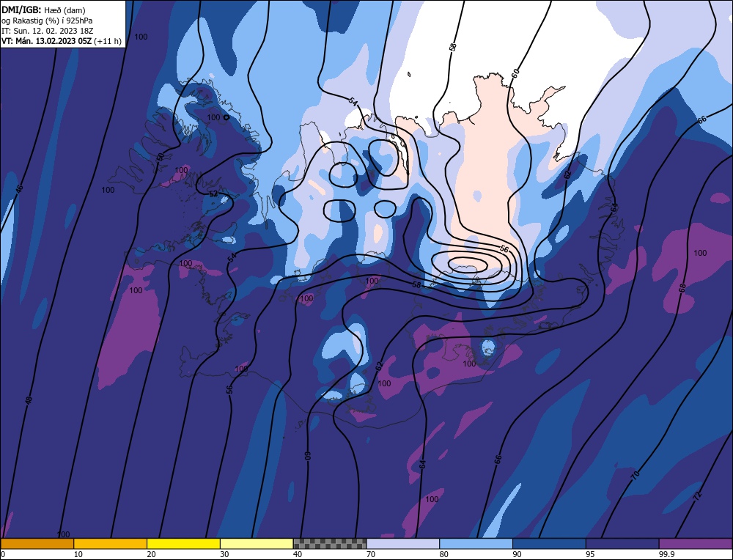Click the dark orange 0–10 legend swatch
Screen dimensions: 733x560
37,544
